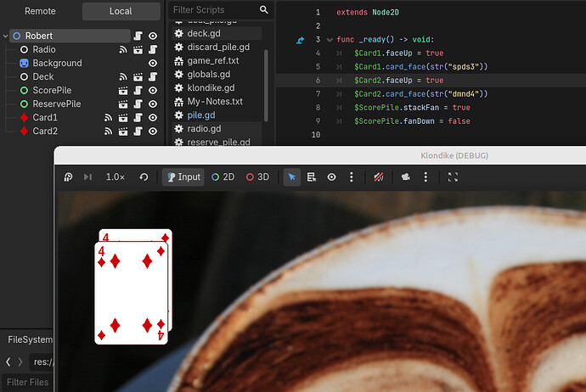Image resolution: width=586 pixels, height=392 pixels.
Task: Switch game view to 3D mode
Action: 257,177
